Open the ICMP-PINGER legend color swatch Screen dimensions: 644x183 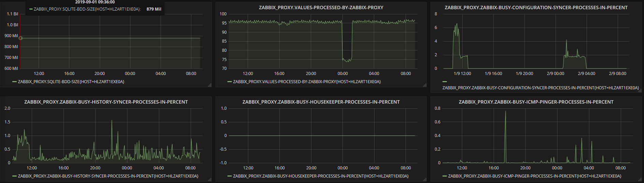pyautogui.click(x=444, y=176)
